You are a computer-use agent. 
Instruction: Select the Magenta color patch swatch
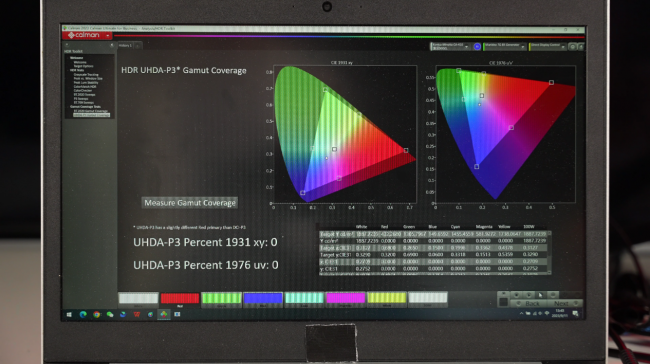click(345, 299)
